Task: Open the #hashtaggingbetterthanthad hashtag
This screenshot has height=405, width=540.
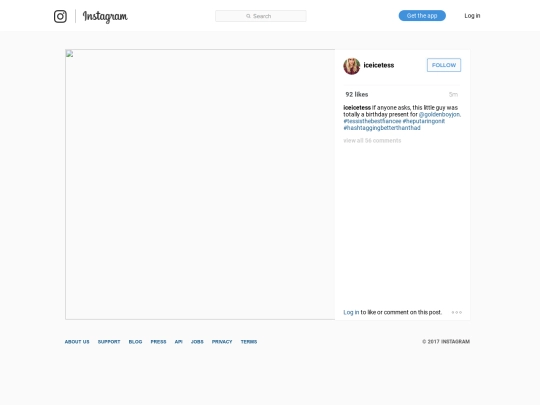Action: 382,128
